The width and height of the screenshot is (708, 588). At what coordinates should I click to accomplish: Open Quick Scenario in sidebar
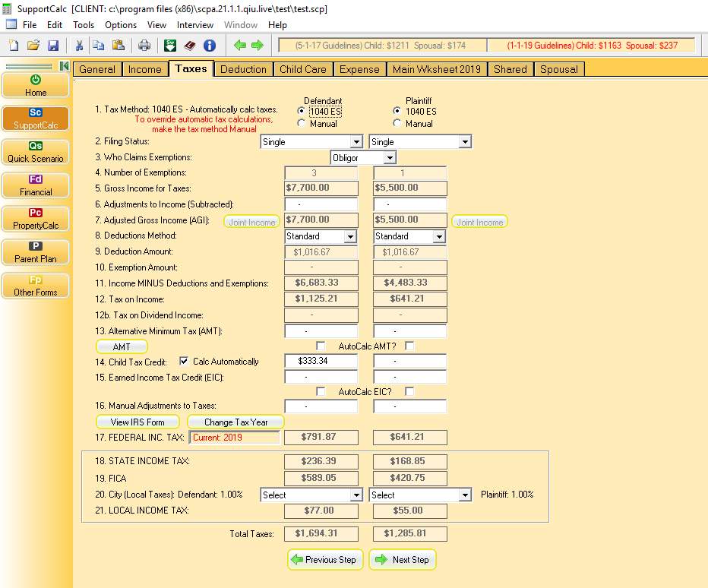tap(36, 152)
